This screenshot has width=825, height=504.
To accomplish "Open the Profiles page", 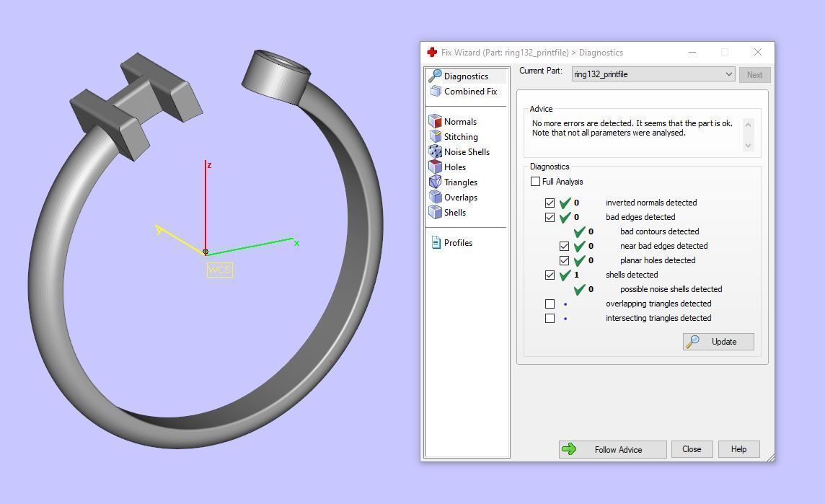I will [458, 243].
